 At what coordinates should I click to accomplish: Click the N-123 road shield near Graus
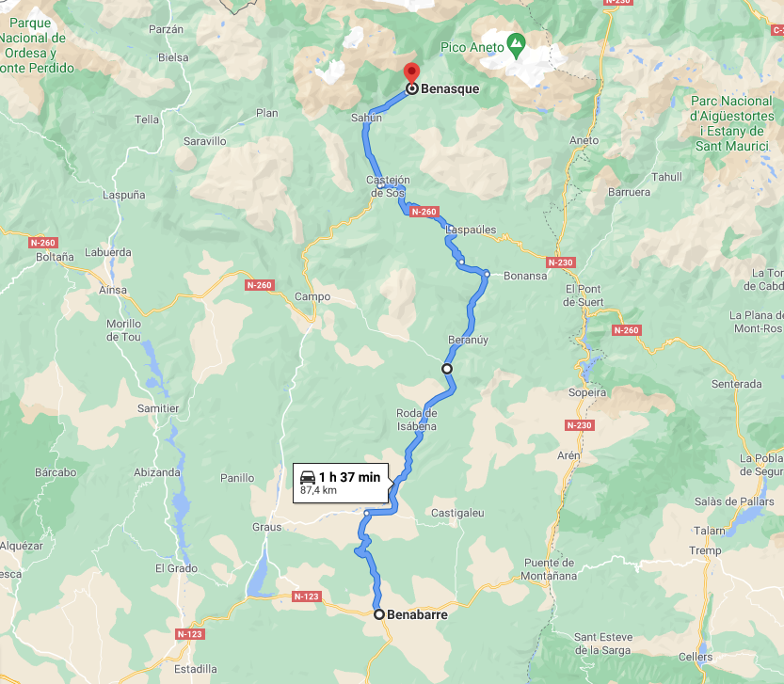pyautogui.click(x=306, y=596)
